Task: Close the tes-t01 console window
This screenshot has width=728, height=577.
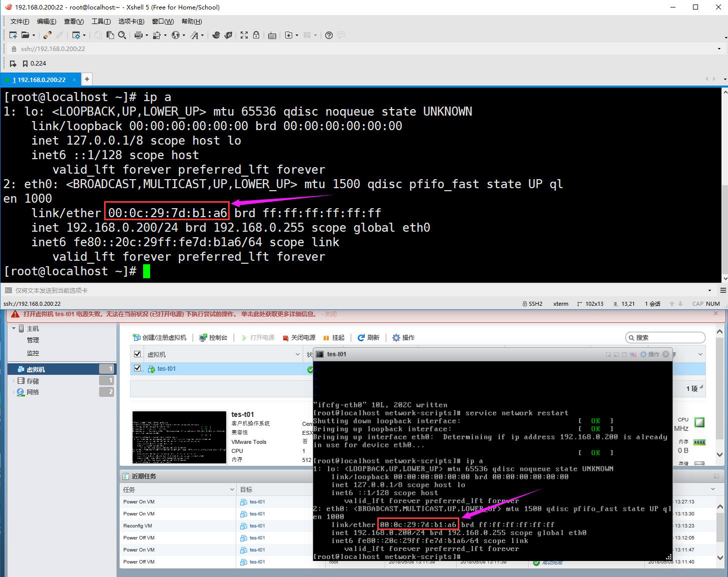Action: [666, 354]
